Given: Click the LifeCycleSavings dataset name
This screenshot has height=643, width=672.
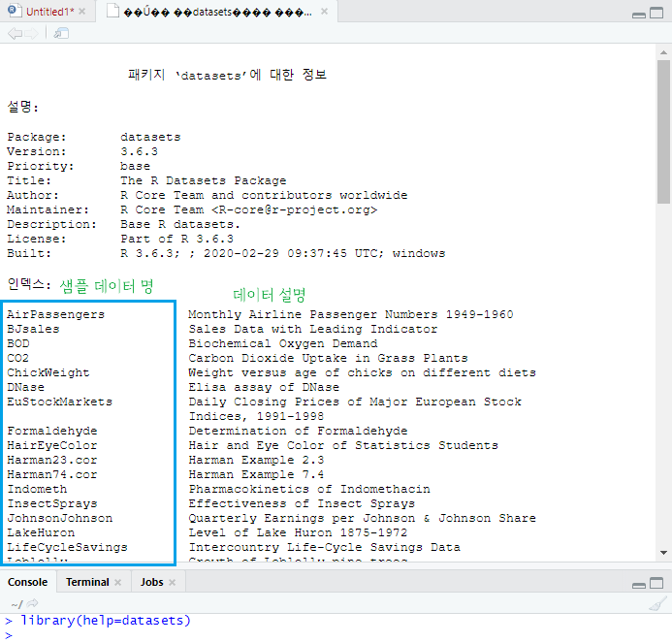Looking at the screenshot, I should (67, 548).
